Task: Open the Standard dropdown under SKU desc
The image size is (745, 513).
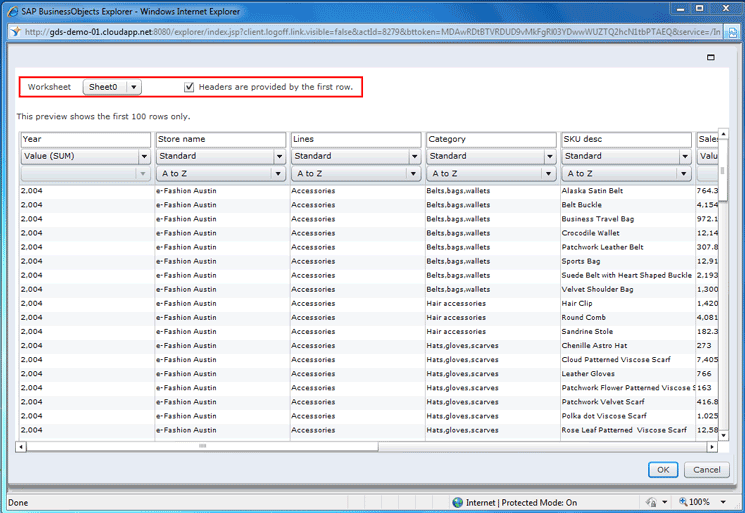Action: [626, 156]
